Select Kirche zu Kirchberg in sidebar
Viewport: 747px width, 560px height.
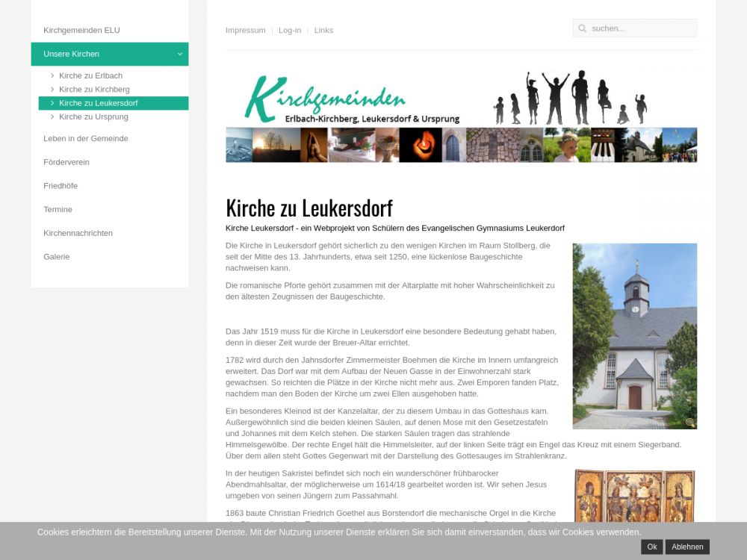[x=94, y=90]
